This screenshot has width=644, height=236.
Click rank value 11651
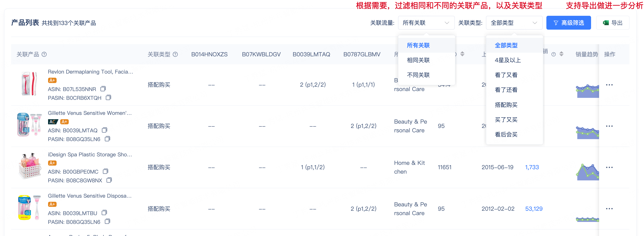pyautogui.click(x=444, y=167)
